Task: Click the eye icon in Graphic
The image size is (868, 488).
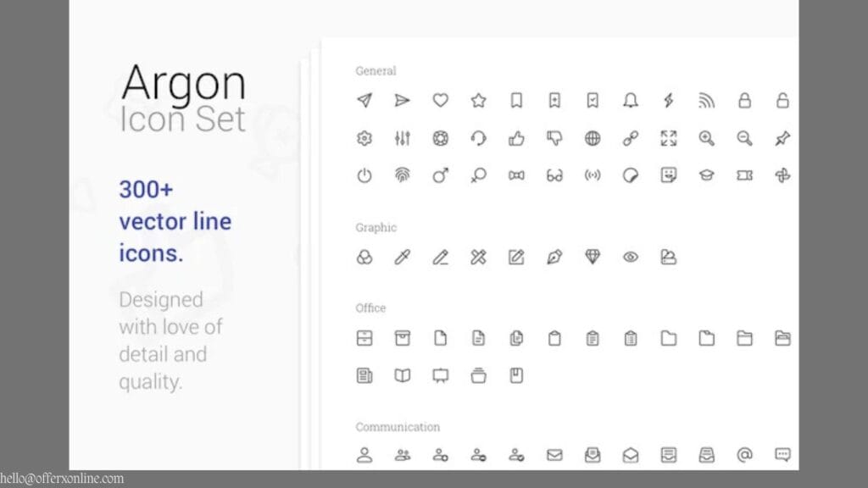Action: click(631, 258)
